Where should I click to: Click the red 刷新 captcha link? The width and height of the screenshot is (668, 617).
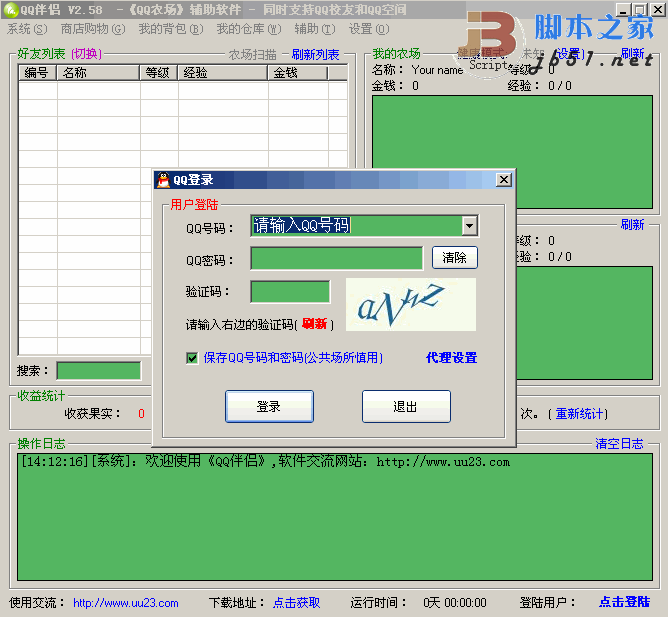314,324
